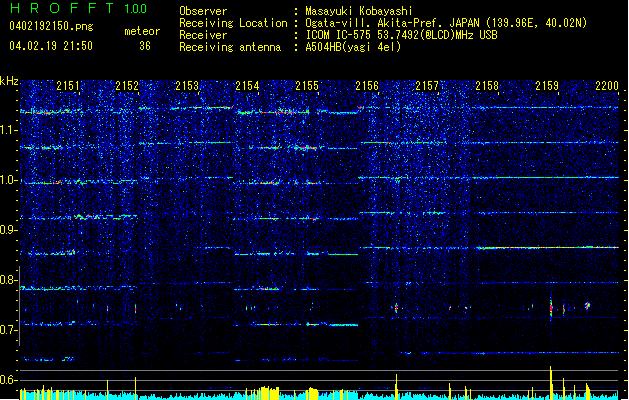Viewport: 629px width, 400px height.
Task: Click the 0.7 frequency axis label
Action: pos(9,330)
